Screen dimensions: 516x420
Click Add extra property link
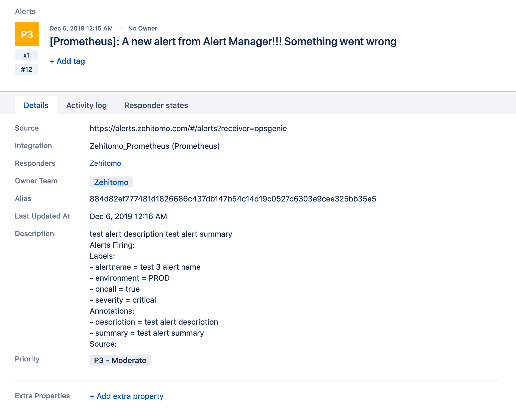(x=126, y=396)
